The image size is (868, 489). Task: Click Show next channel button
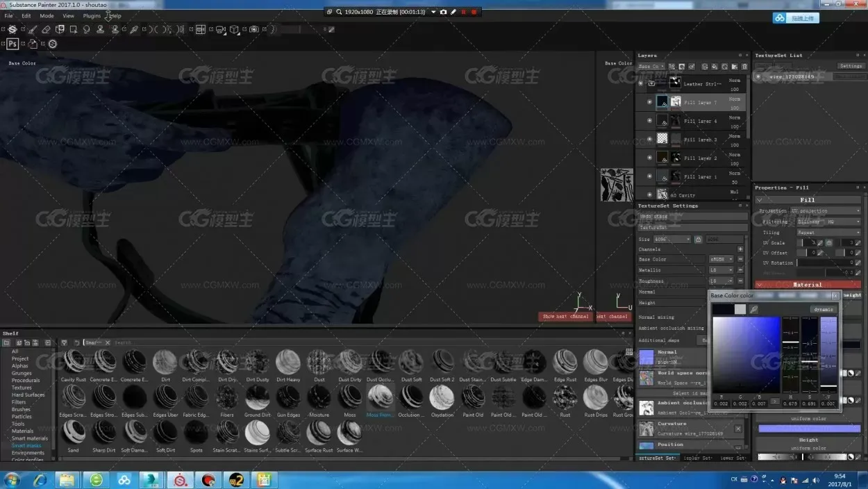(x=565, y=316)
